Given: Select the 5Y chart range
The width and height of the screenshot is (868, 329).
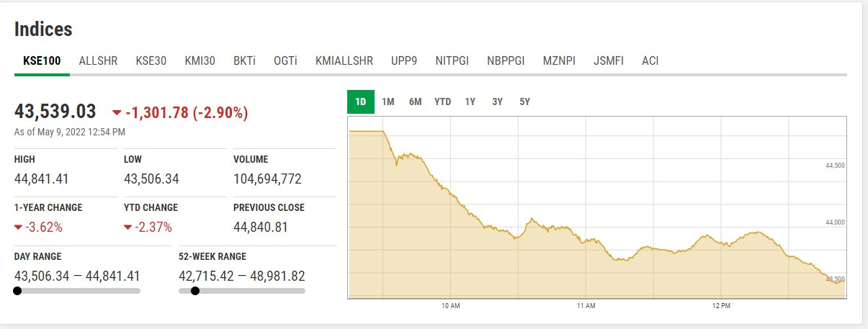Looking at the screenshot, I should click(x=524, y=102).
